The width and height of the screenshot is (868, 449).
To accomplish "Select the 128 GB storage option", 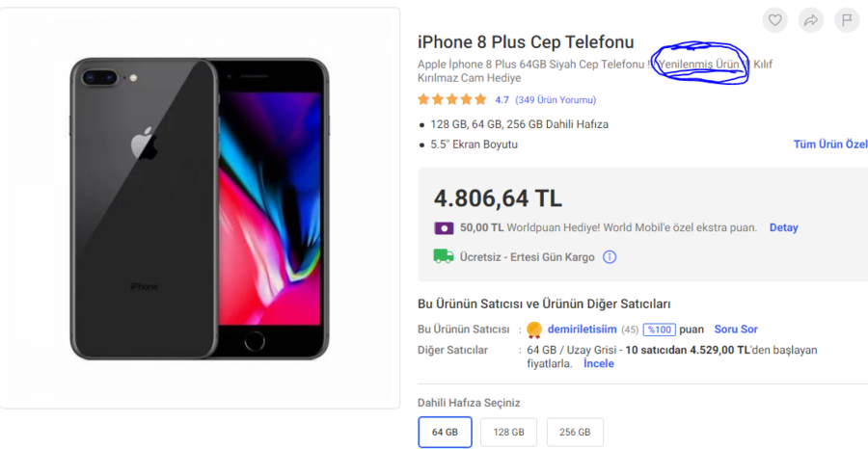I will coord(507,432).
